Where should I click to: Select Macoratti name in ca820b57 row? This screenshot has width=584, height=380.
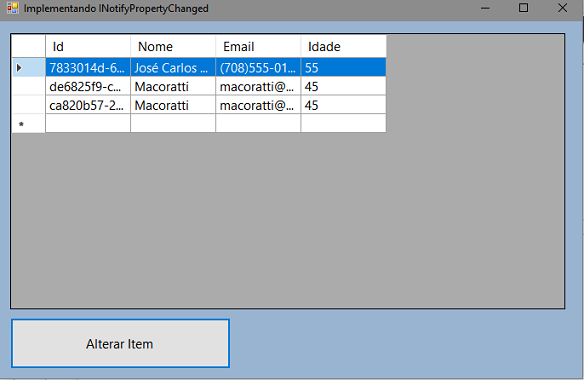pyautogui.click(x=173, y=105)
